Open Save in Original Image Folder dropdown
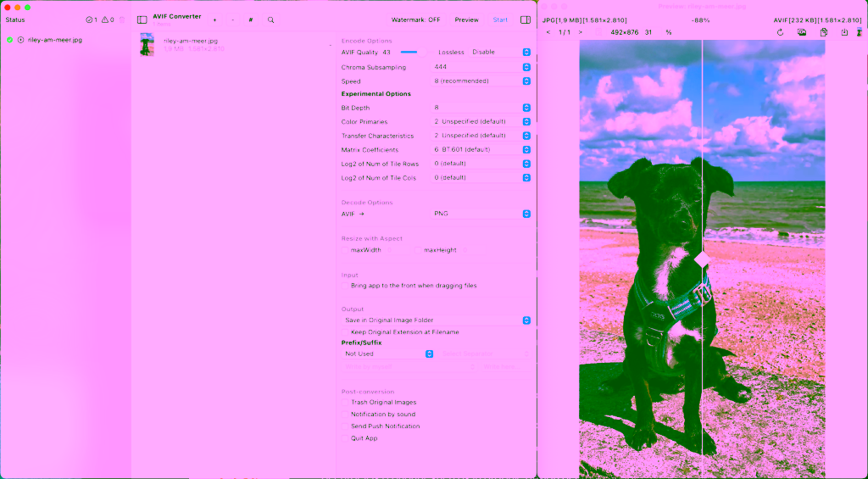868x479 pixels. tap(437, 320)
